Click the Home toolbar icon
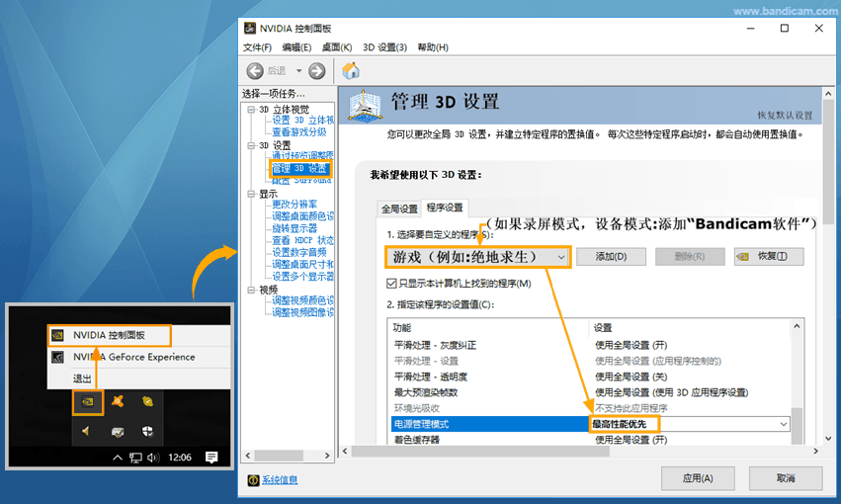841x504 pixels. [x=351, y=70]
